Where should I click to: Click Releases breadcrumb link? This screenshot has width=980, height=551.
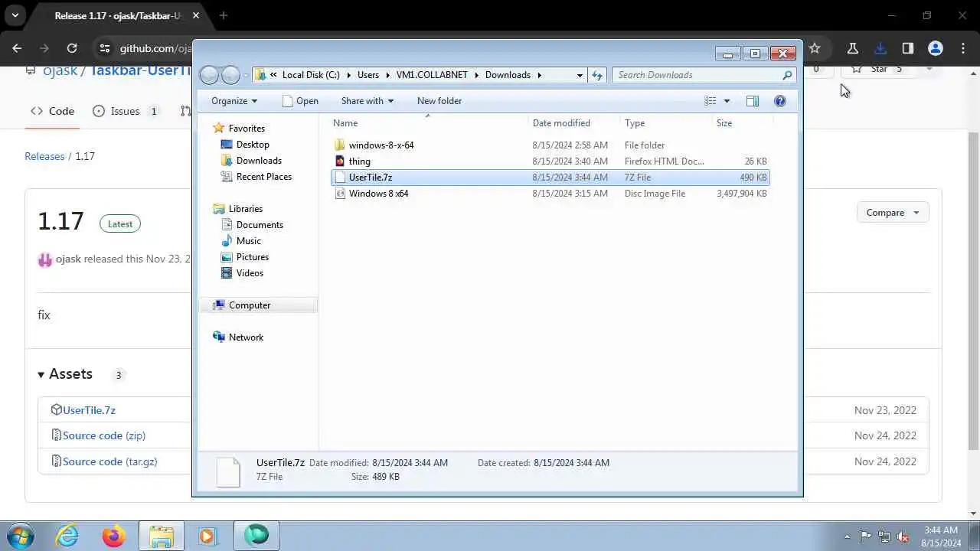pyautogui.click(x=44, y=156)
